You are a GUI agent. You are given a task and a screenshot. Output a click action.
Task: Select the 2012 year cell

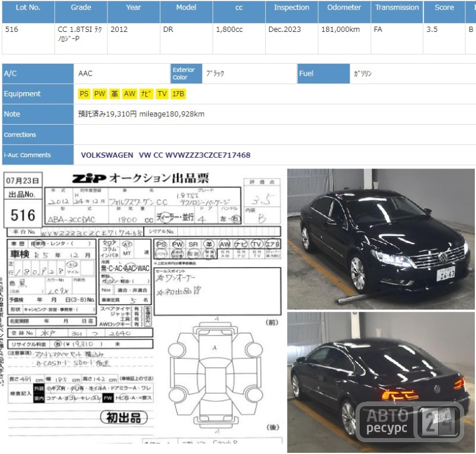[x=133, y=38]
